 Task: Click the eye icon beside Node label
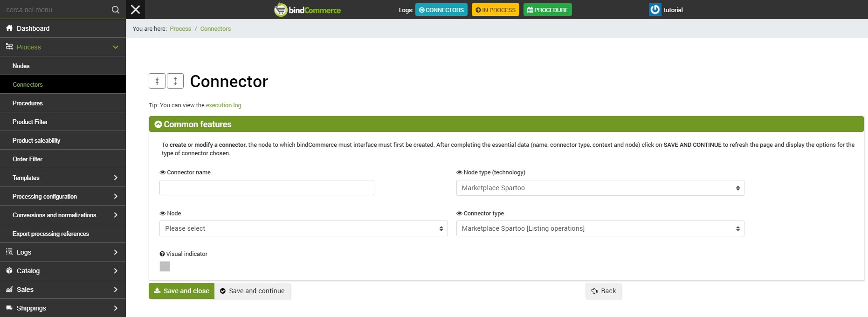click(x=163, y=214)
